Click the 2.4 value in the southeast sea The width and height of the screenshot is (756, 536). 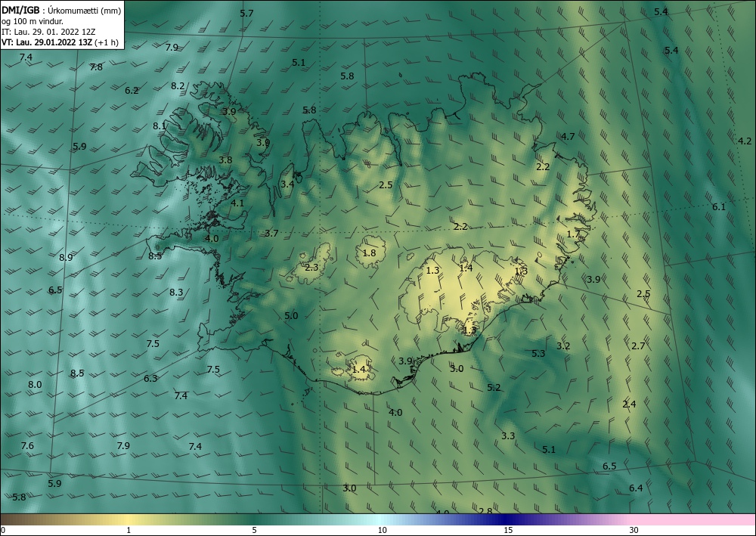point(629,404)
